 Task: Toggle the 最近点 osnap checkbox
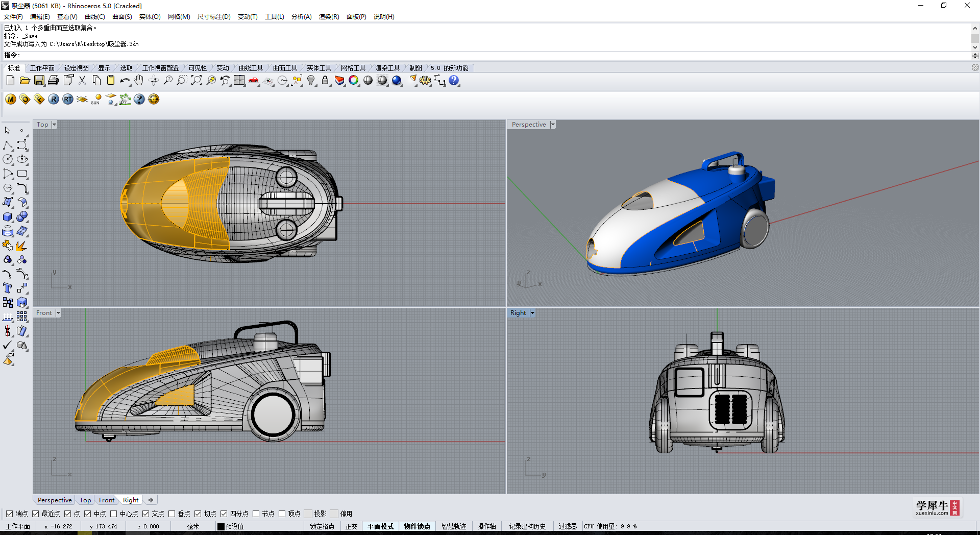coord(35,514)
